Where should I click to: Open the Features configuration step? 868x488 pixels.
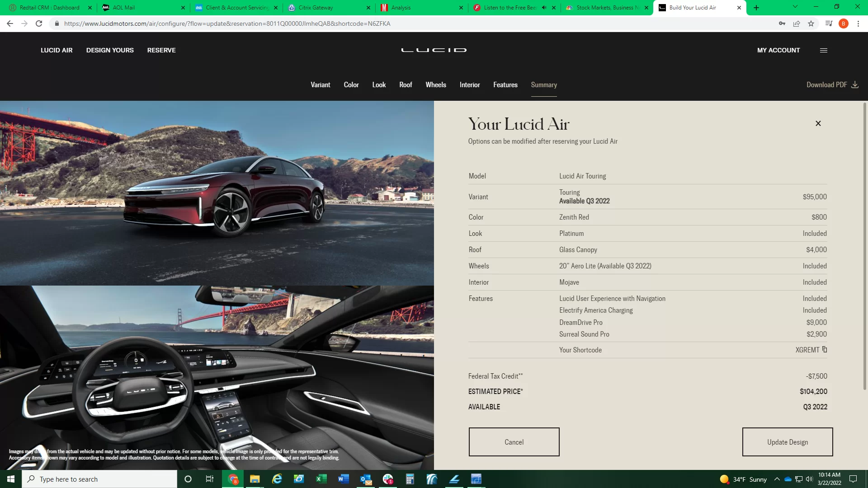505,84
